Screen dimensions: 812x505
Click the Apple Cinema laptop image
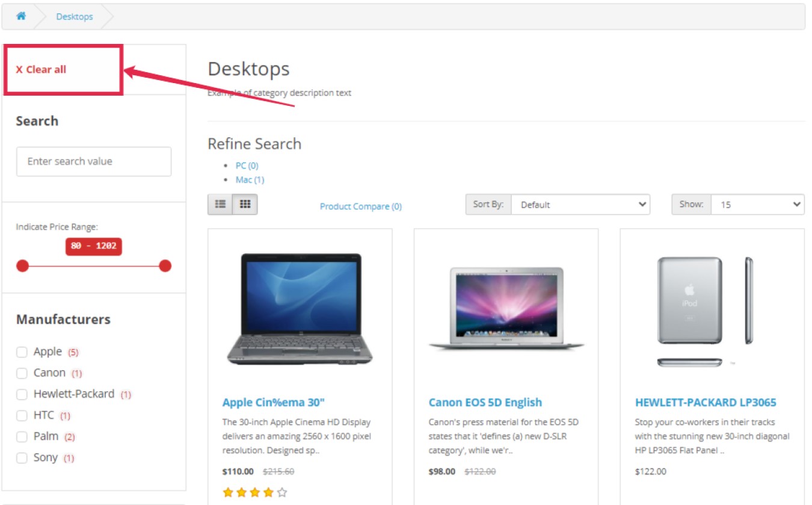(300, 309)
